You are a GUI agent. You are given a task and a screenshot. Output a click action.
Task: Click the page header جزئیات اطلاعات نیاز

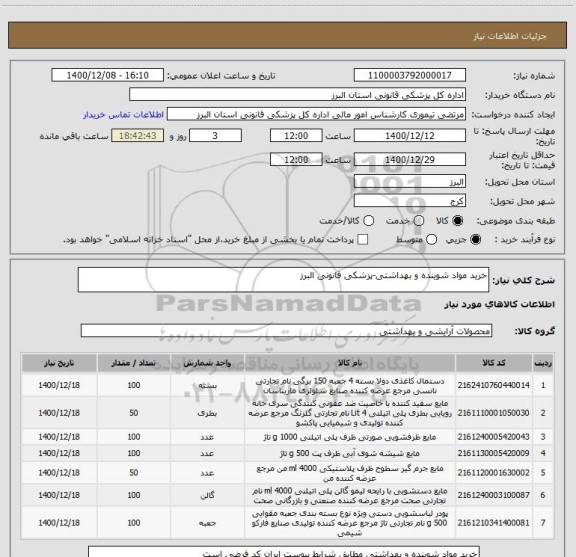pos(510,36)
